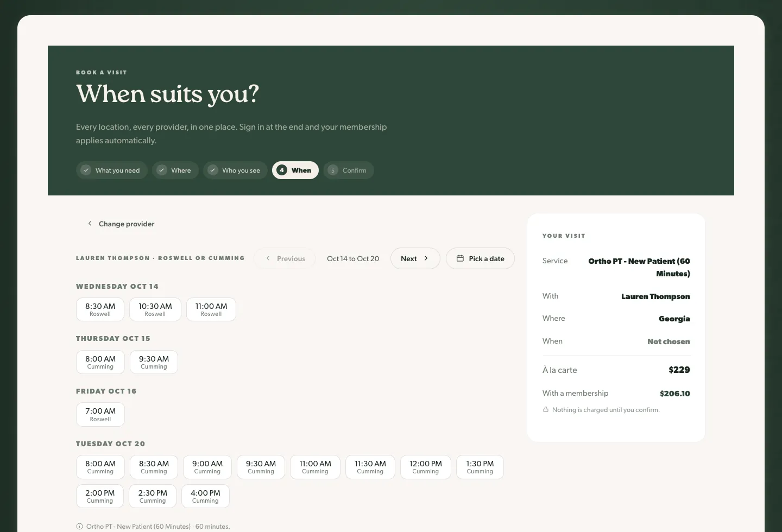The height and width of the screenshot is (532, 782).
Task: Open the Who you see step
Action: coord(235,170)
